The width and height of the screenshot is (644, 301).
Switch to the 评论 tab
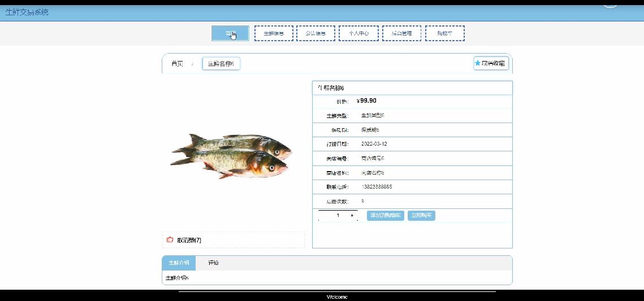click(x=213, y=263)
